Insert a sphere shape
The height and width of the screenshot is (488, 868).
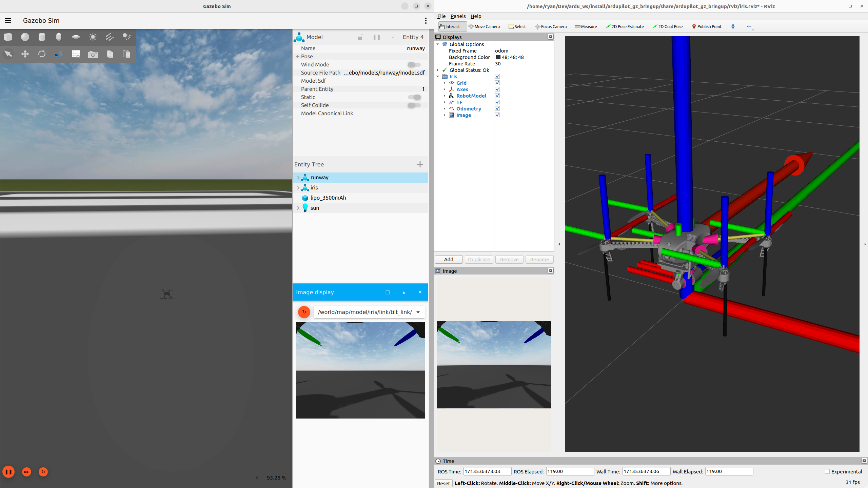coord(25,37)
